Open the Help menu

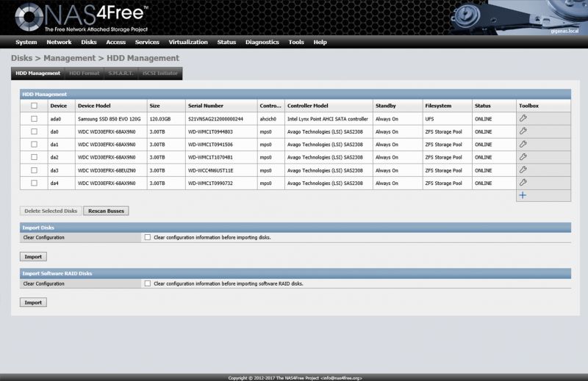320,42
